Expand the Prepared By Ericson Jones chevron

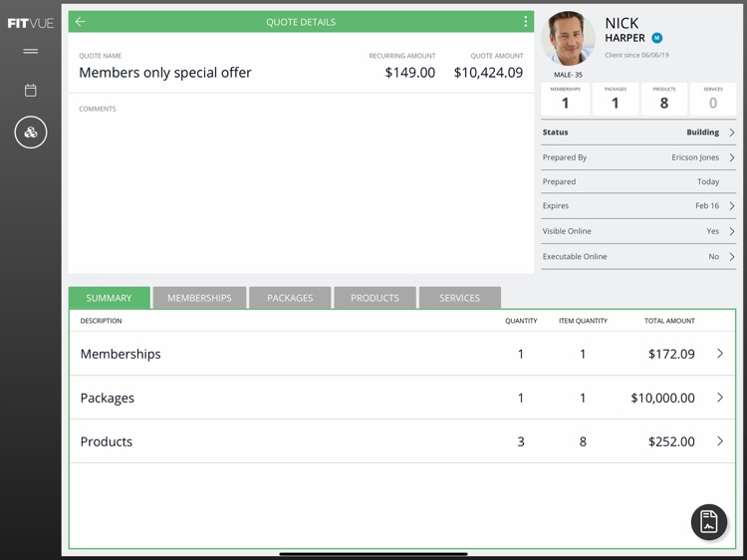pyautogui.click(x=732, y=157)
